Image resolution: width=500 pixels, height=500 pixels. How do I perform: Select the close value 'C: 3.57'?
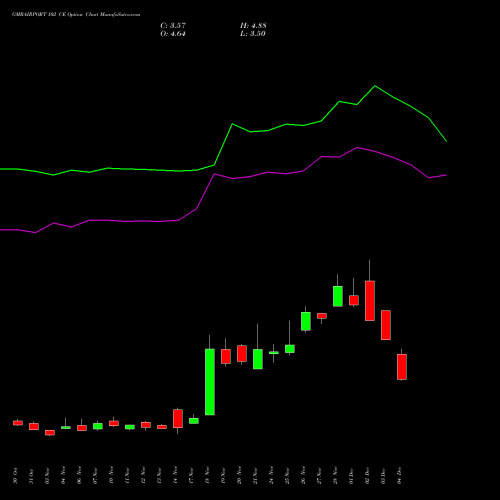pos(173,26)
